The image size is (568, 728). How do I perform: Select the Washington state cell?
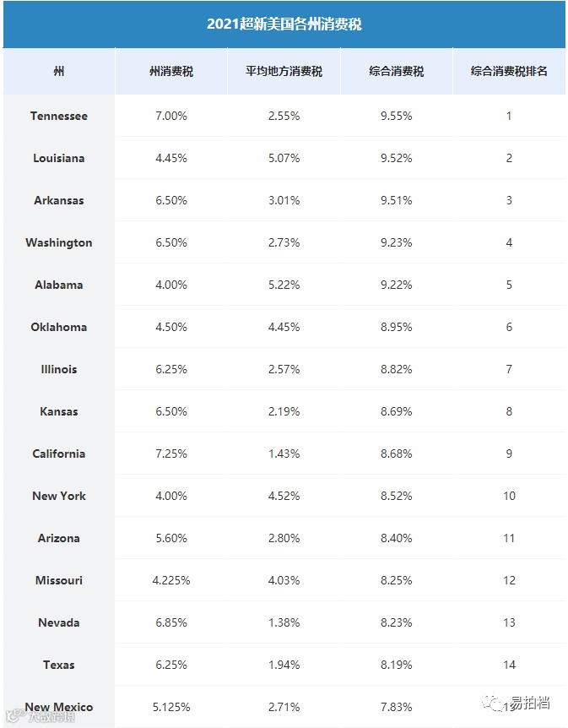coord(58,242)
